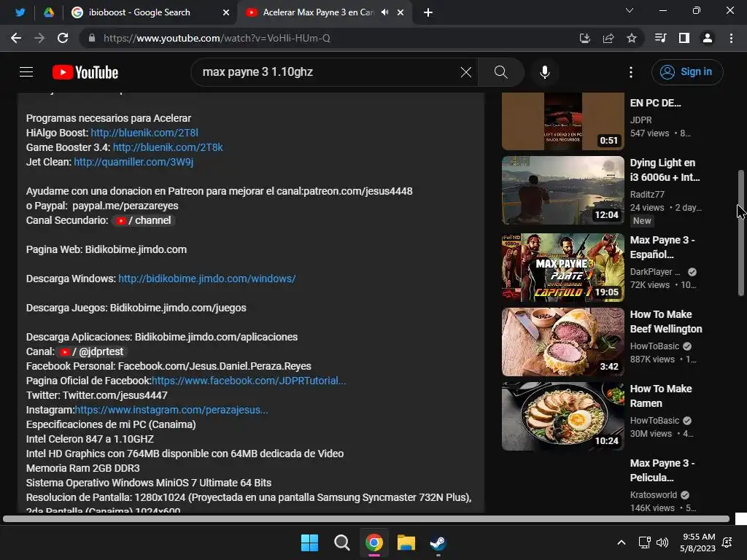Viewport: 747px width, 560px height.
Task: Open the Twitter pinned tab
Action: coord(20,12)
